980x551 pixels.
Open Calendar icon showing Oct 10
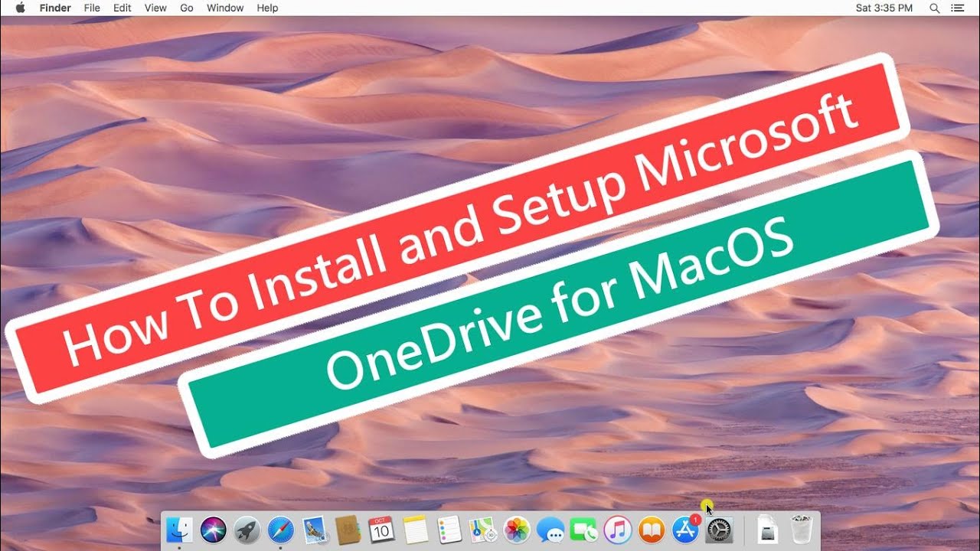tap(381, 530)
